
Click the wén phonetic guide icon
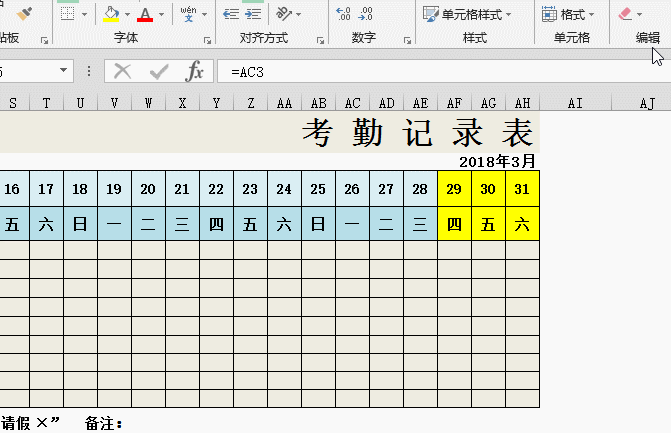pyautogui.click(x=188, y=14)
